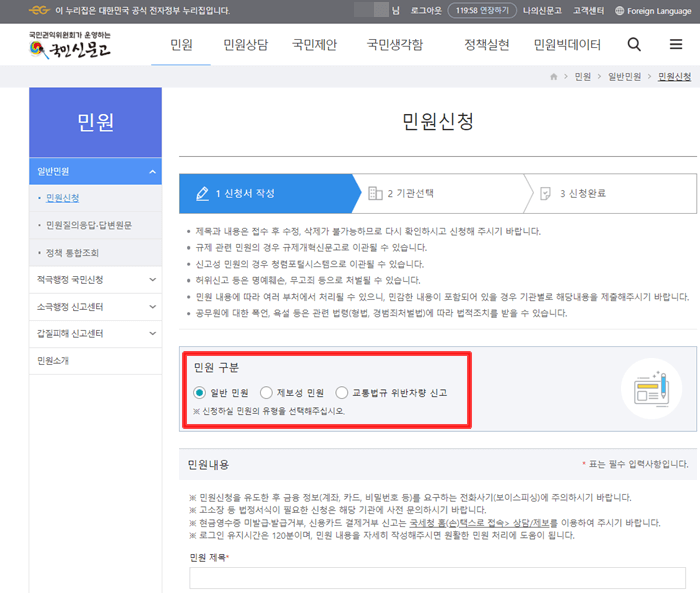Open 고객센터 link

coord(588,11)
